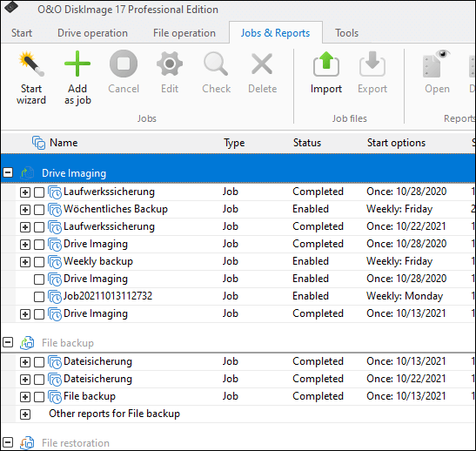
Task: Tick checkbox for Laufwerkssicherung dated 10/22/2021
Action: click(39, 227)
